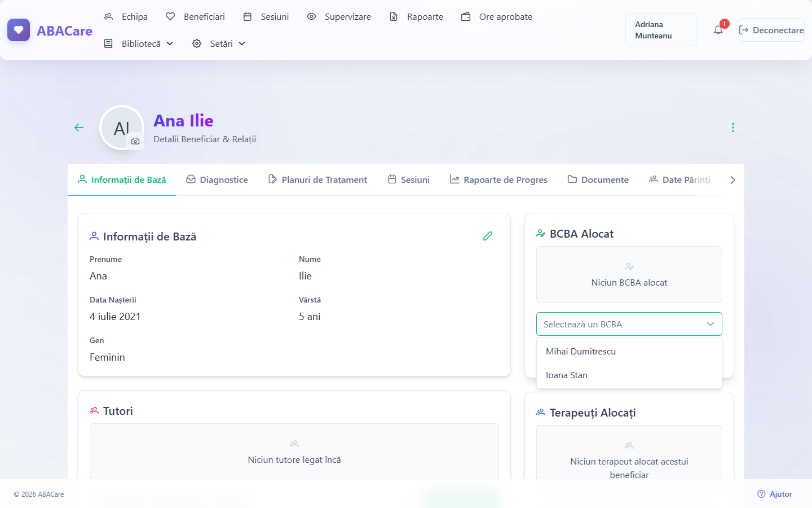Go to Beneficiari in the navigation

(x=195, y=16)
